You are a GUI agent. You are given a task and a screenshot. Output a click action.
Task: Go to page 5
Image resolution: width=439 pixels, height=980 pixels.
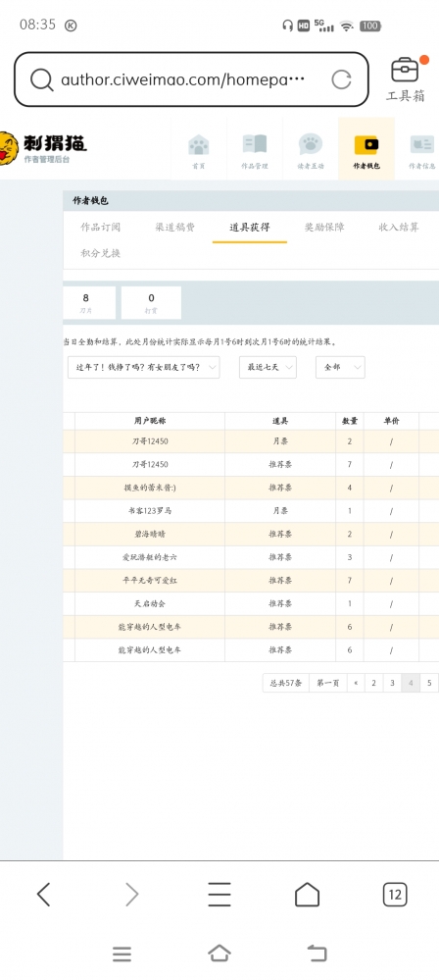tap(429, 683)
